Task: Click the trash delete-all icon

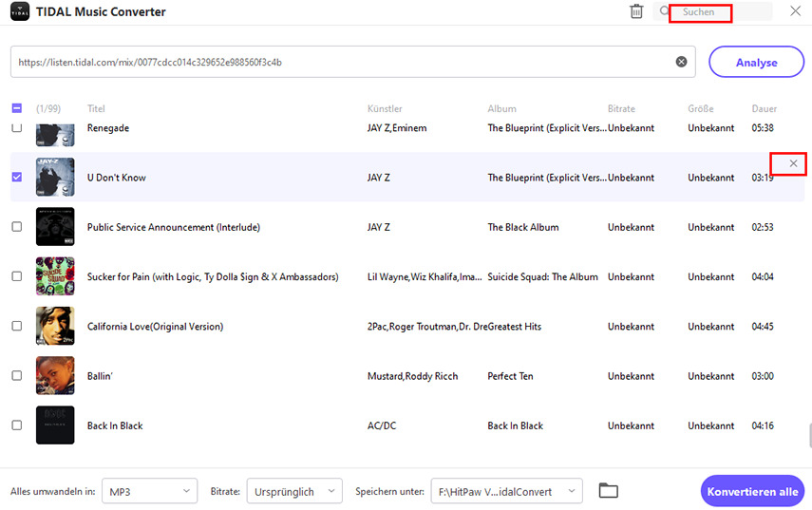Action: tap(636, 11)
